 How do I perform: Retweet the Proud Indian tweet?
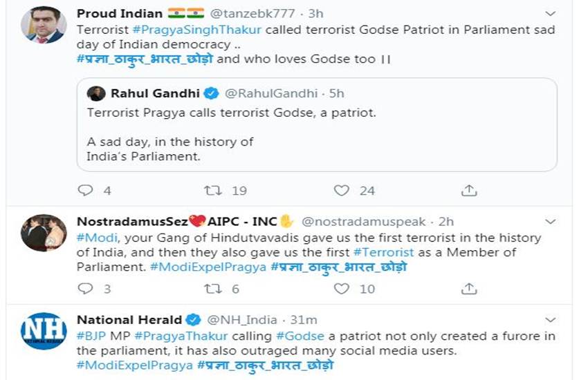pos(212,190)
